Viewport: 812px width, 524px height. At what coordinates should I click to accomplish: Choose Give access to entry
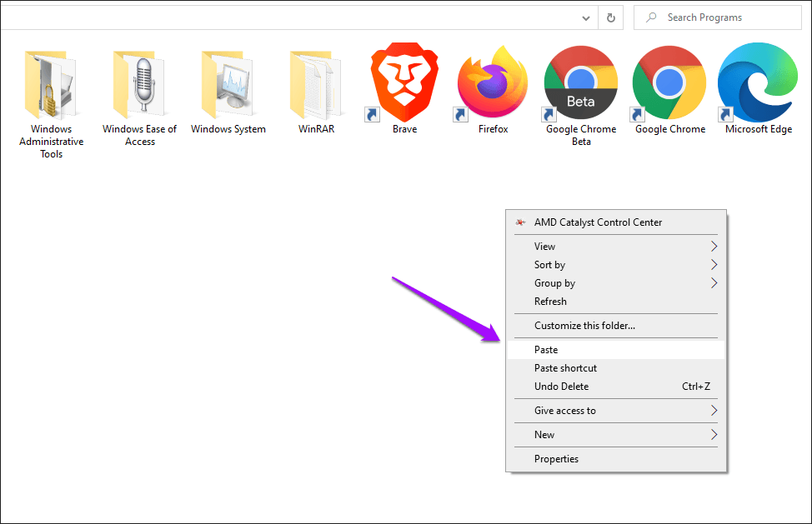(x=616, y=411)
